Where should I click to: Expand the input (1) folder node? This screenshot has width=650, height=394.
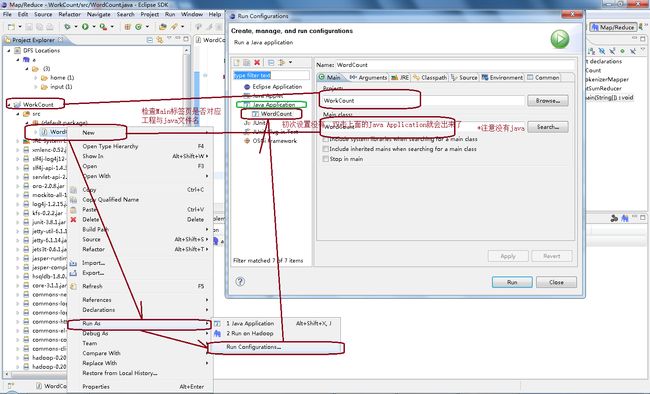tap(36, 87)
